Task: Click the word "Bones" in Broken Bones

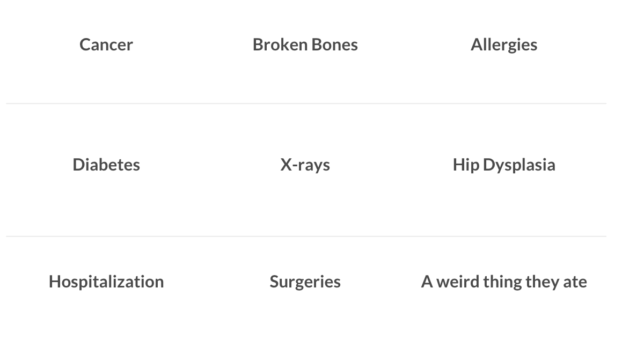Action: pyautogui.click(x=334, y=45)
